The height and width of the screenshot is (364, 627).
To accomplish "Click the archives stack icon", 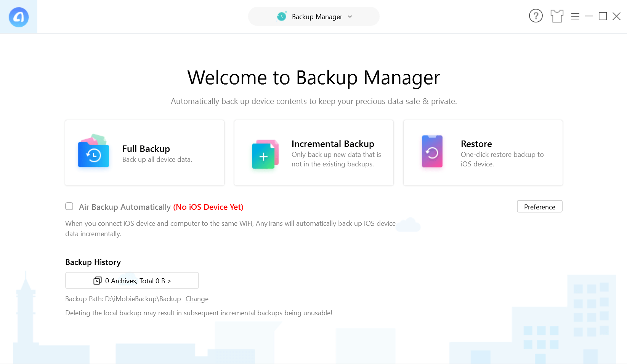I will point(98,281).
